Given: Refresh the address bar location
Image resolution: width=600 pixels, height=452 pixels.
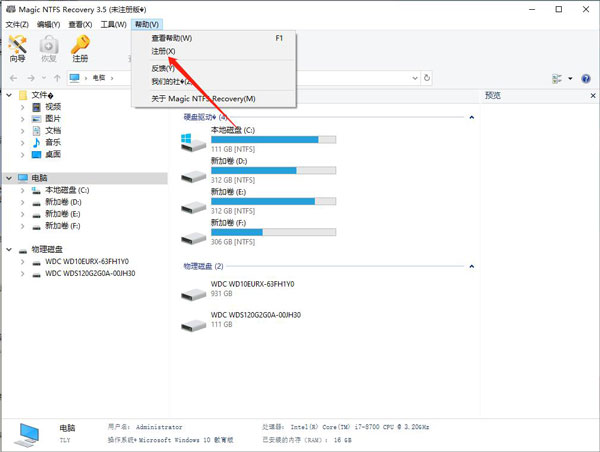Looking at the screenshot, I should click(427, 78).
